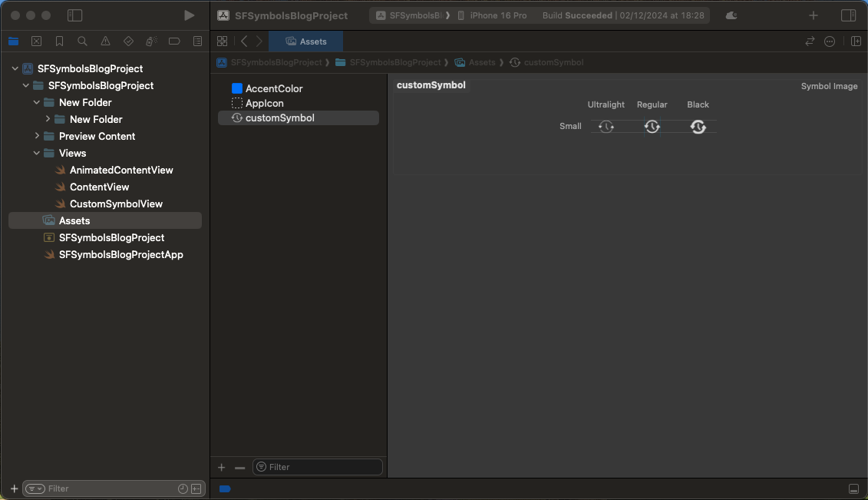Remove selected asset with minus button
This screenshot has height=500, width=868.
[x=239, y=467]
